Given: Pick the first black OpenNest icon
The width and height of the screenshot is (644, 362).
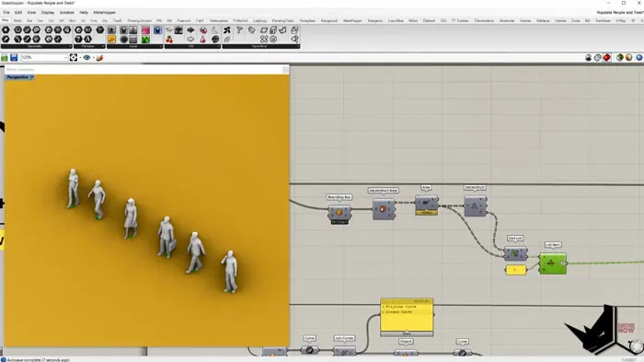Looking at the screenshot, I should pyautogui.click(x=226, y=30).
